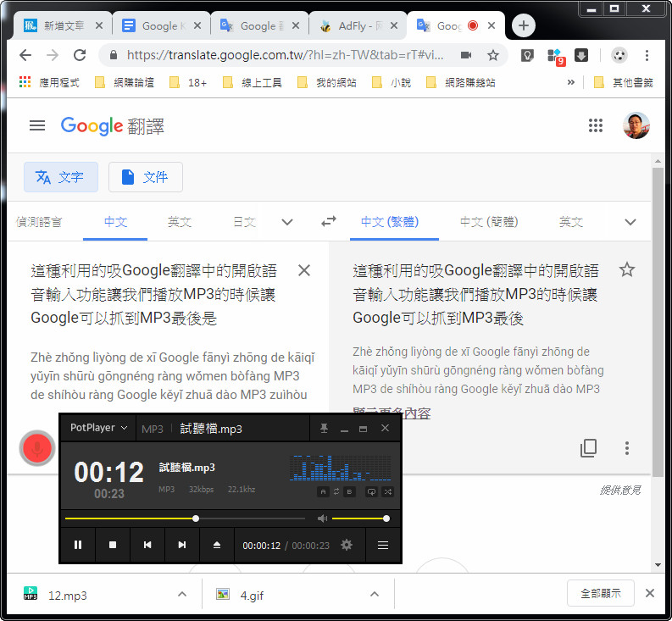Select 中文 as source language
This screenshot has height=621, width=672.
[115, 222]
